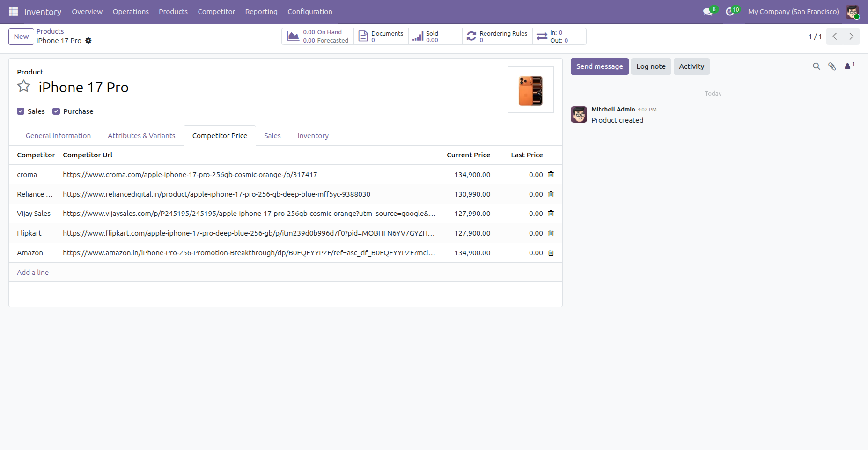Toggle the Purchase checkbox
The height and width of the screenshot is (450, 868).
click(56, 111)
